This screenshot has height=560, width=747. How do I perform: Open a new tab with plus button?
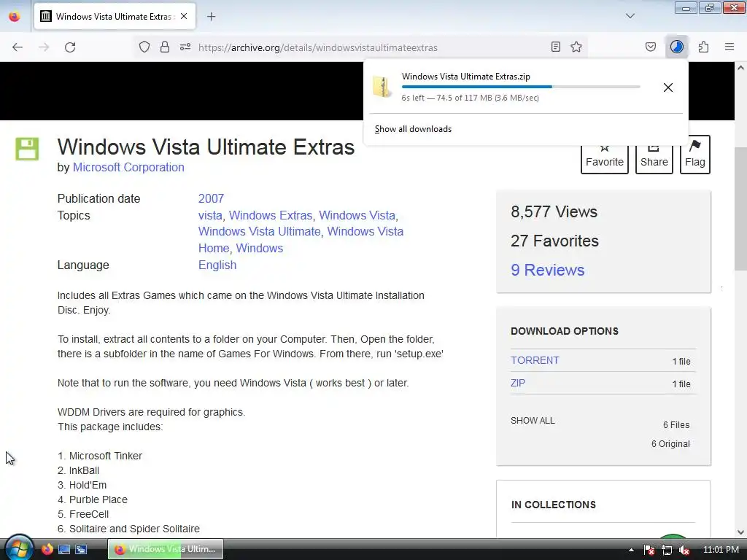pyautogui.click(x=212, y=17)
